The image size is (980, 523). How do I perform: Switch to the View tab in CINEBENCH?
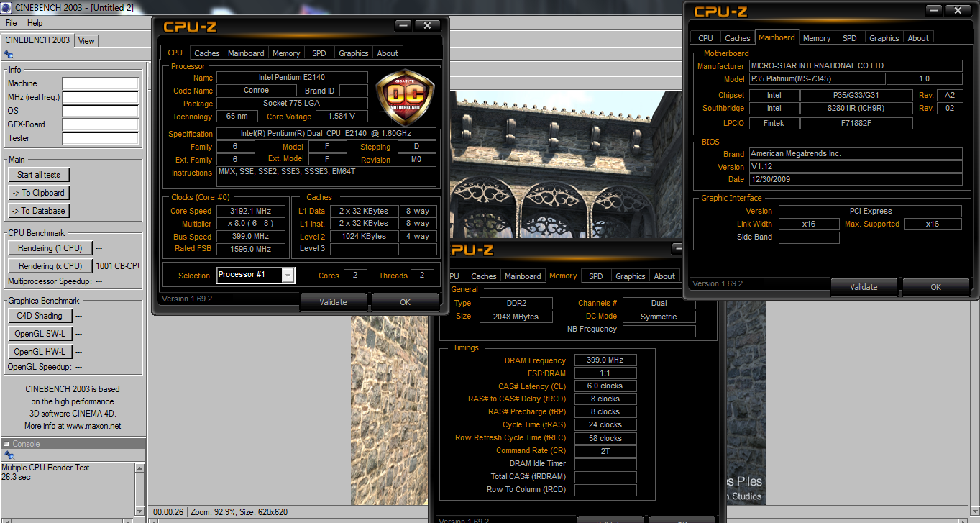(86, 41)
